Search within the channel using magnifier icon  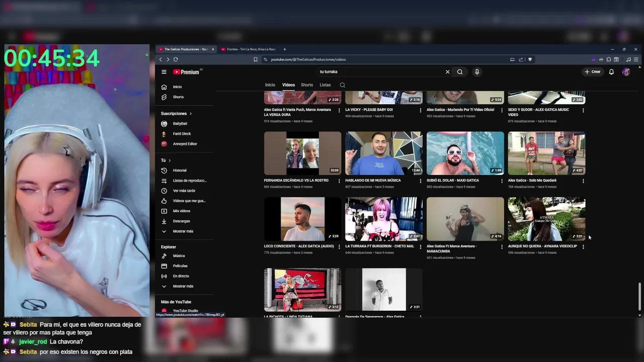342,85
